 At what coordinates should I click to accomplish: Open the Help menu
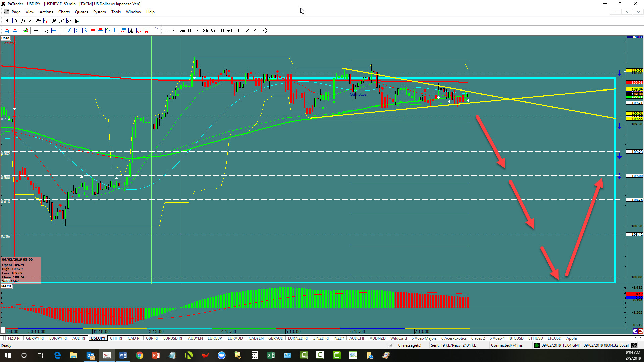pos(150,12)
